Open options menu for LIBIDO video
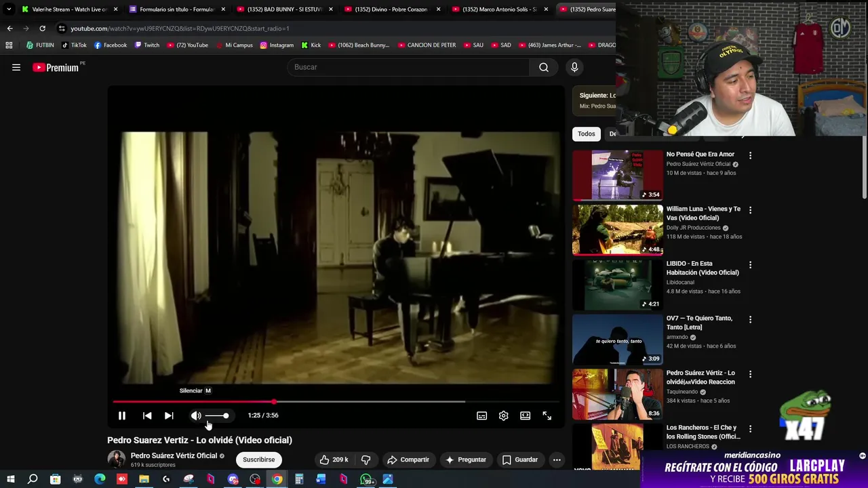This screenshot has height=488, width=868. [750, 265]
